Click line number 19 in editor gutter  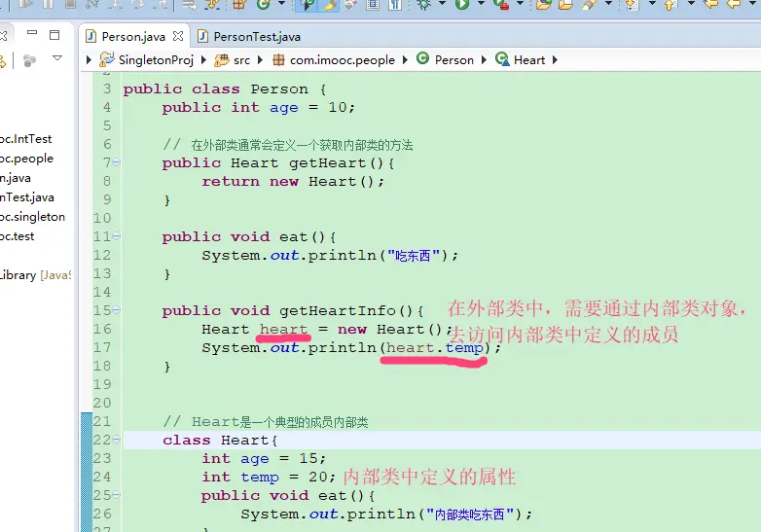102,385
